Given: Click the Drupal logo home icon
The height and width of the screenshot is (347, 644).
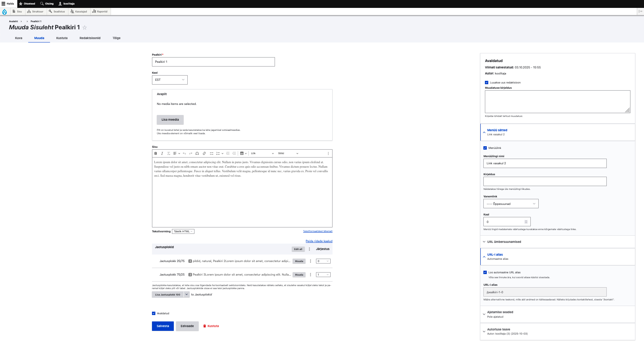Looking at the screenshot, I should point(5,12).
